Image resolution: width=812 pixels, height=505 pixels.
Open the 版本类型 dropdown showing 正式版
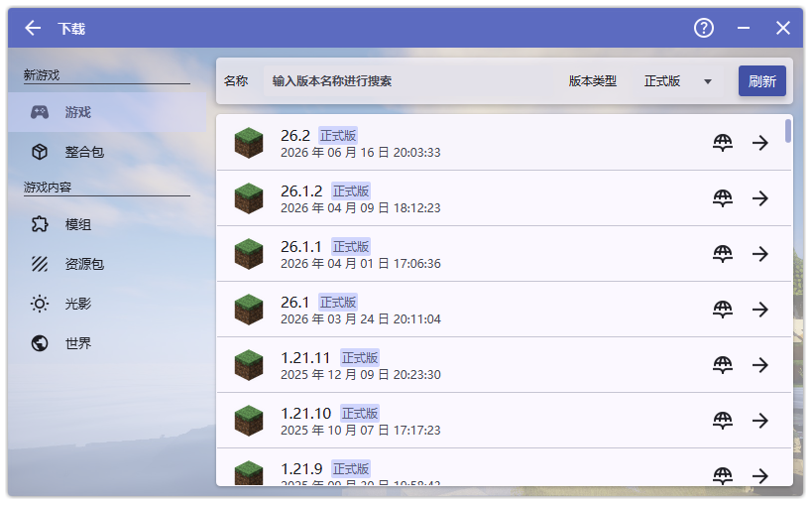678,81
